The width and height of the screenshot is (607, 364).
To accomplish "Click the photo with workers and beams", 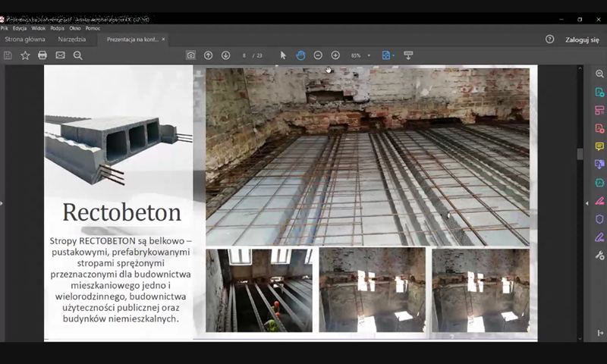I will tap(259, 290).
